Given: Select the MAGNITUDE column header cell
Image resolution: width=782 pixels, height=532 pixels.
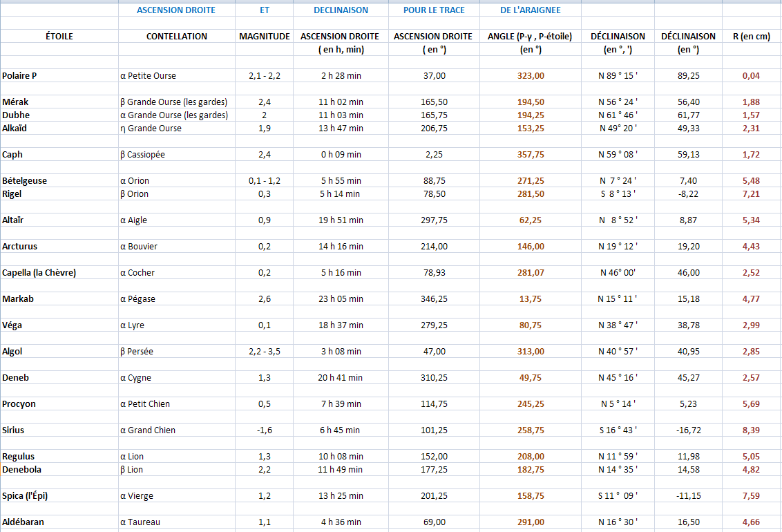Looking at the screenshot, I should 264,37.
